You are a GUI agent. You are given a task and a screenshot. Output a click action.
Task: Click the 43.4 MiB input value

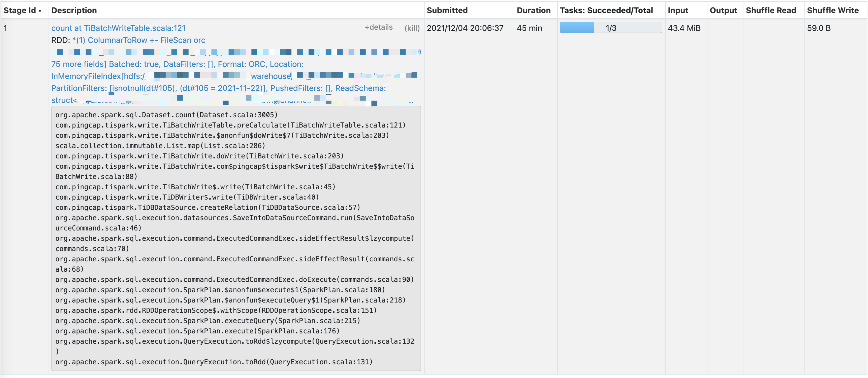(x=684, y=28)
